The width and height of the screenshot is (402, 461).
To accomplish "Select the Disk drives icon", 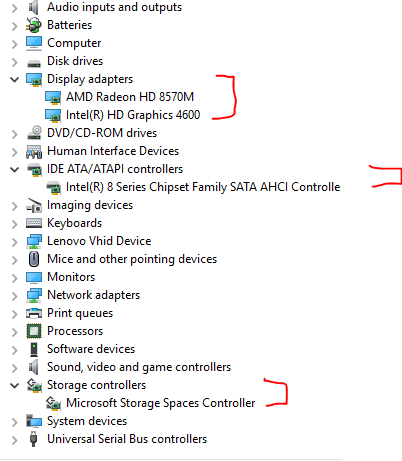I will [34, 63].
